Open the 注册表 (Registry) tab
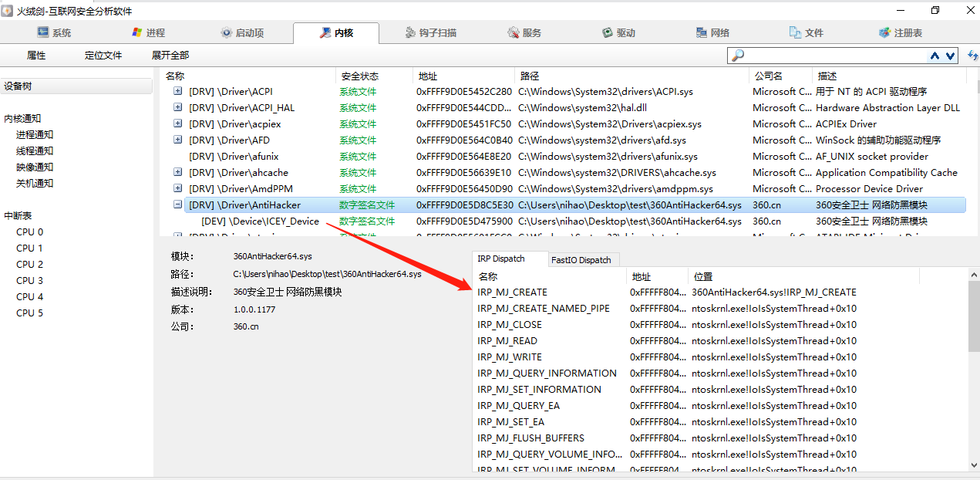The height and width of the screenshot is (480, 980). coord(900,33)
